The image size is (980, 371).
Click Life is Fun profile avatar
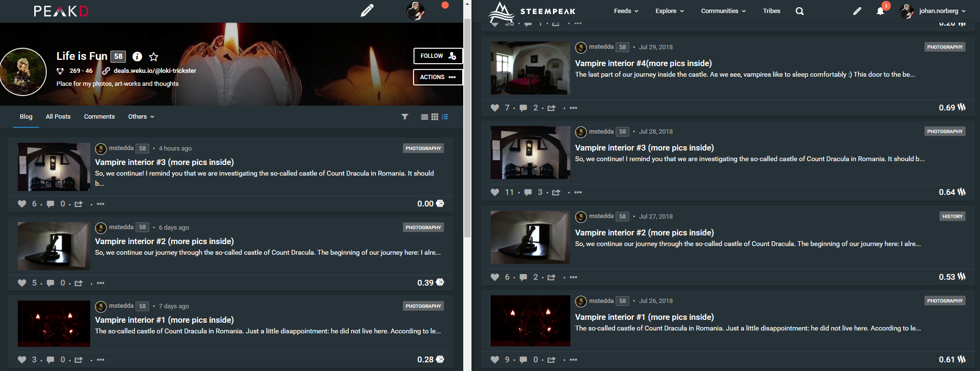22,72
